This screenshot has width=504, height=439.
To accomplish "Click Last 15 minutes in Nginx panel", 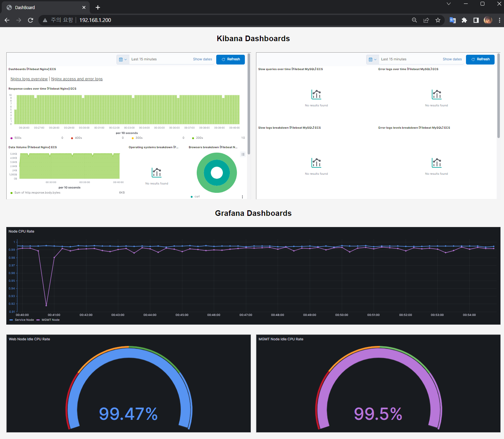I will pos(144,59).
